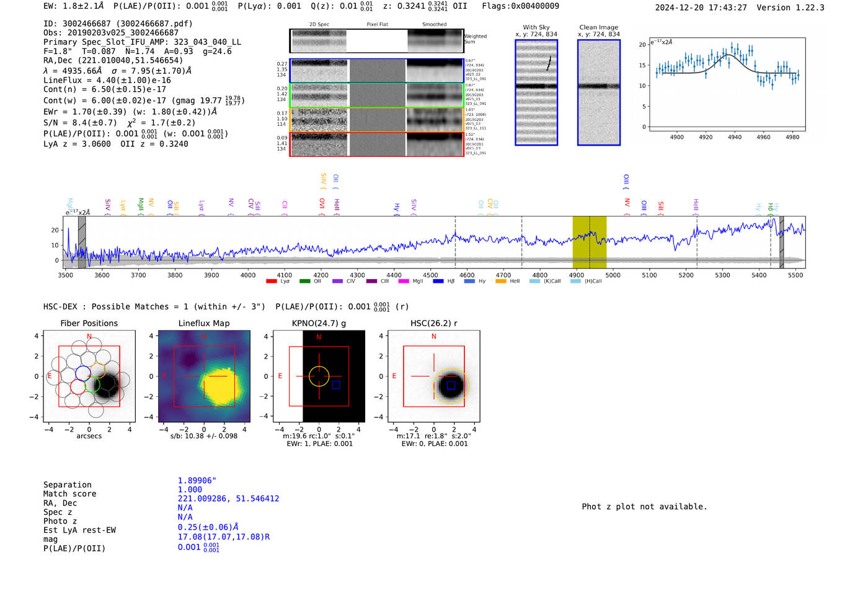
Task: Click the S/N = 8.4(±0.7) text
Action: 80,123
